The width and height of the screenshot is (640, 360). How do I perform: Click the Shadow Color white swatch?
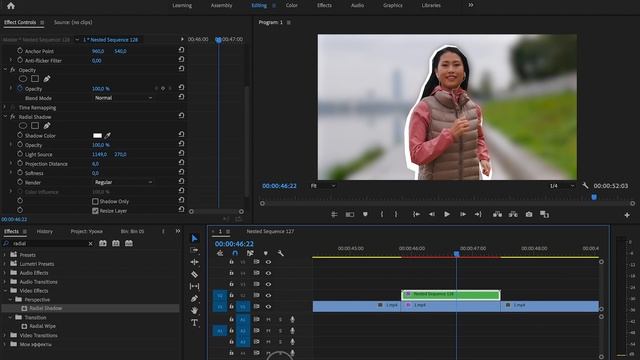[x=97, y=136]
